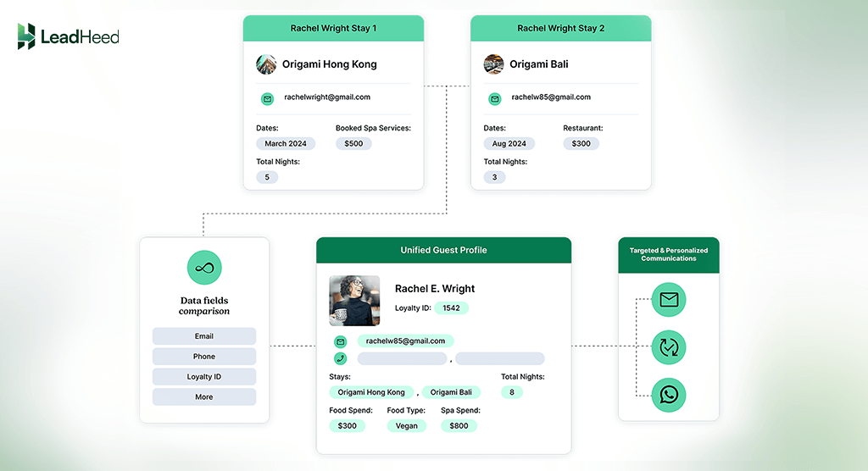
Task: Click the total nights value 3
Action: coord(494,177)
